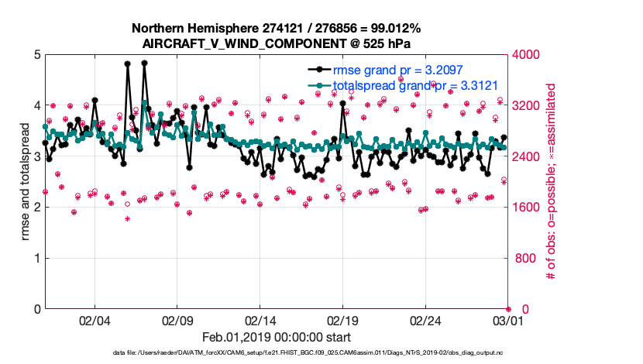Select the 'rmse and totalspread' left axis label

point(26,182)
